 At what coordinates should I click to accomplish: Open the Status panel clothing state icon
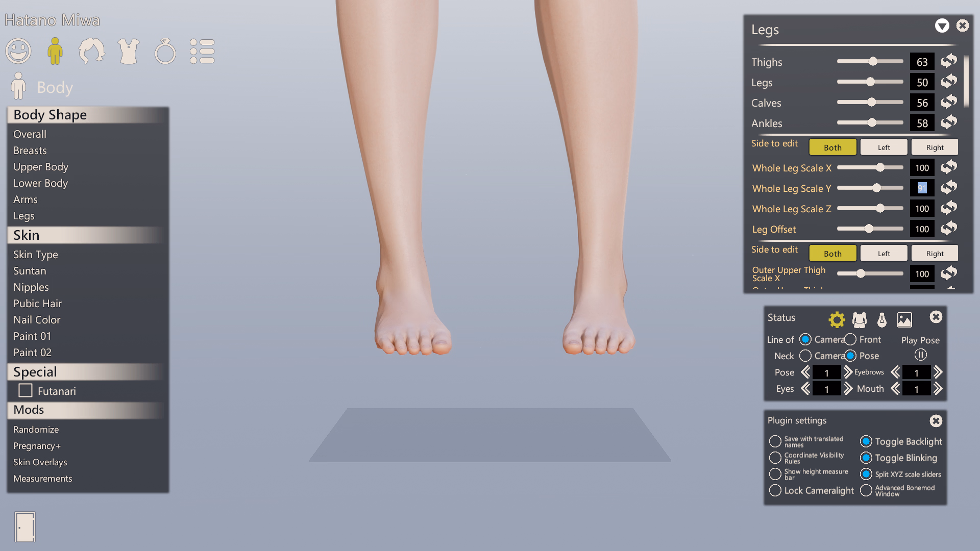(860, 320)
